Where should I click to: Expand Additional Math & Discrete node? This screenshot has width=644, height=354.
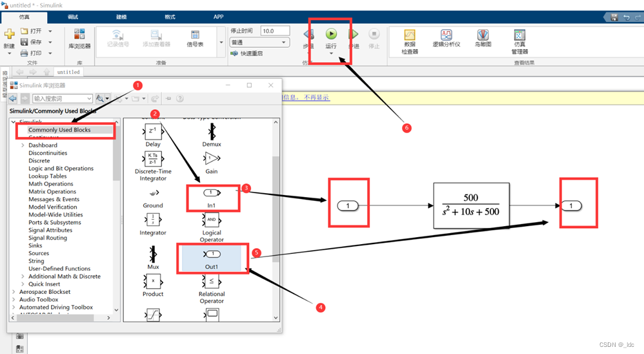coord(23,276)
